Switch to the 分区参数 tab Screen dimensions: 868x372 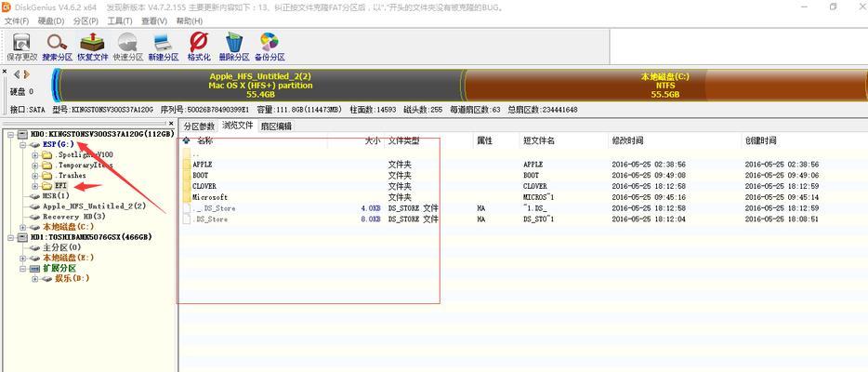pyautogui.click(x=199, y=126)
